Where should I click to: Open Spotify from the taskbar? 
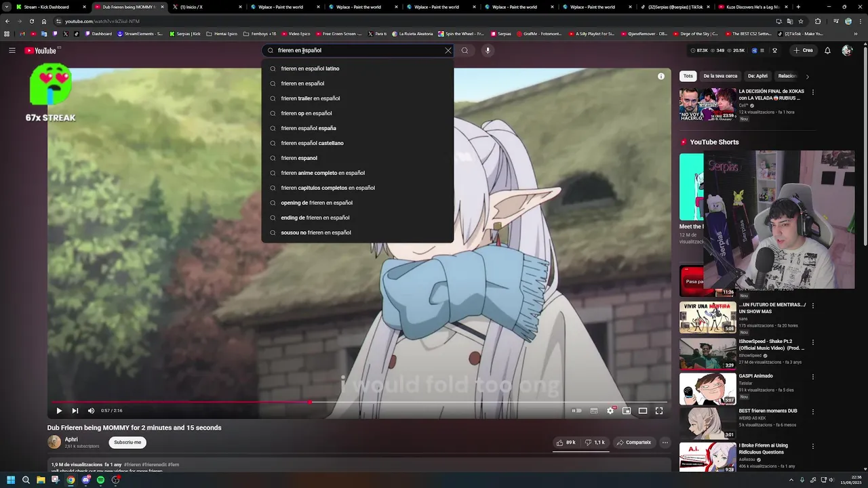click(x=100, y=480)
